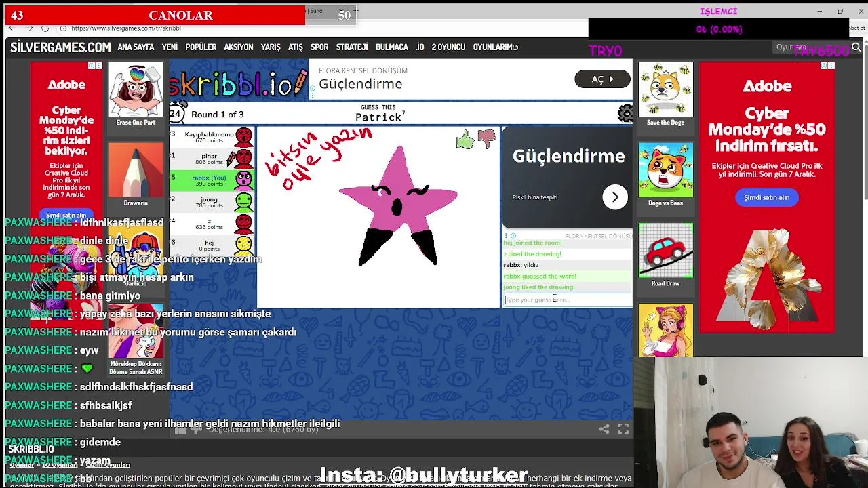Open the POPÜLER menu item
This screenshot has height=488, width=868.
point(201,47)
